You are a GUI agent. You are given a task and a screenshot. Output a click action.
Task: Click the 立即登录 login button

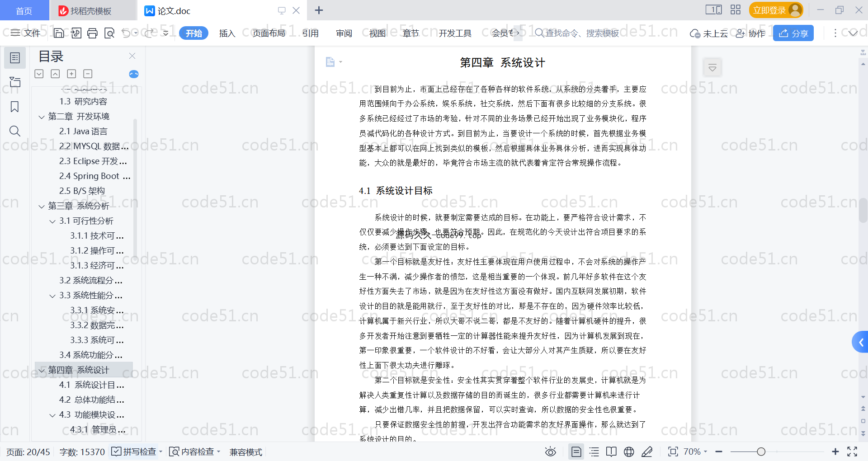776,10
